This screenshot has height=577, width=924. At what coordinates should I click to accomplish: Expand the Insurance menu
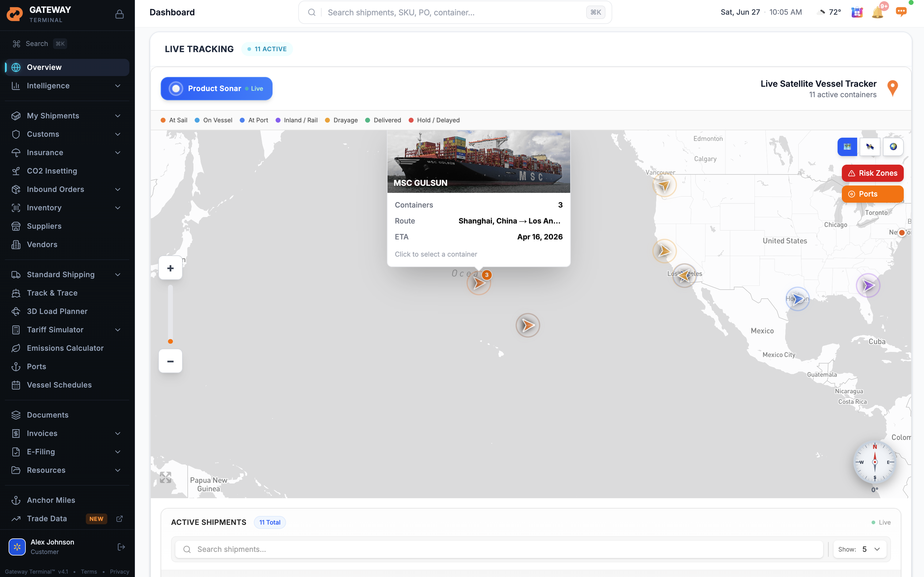click(x=67, y=152)
